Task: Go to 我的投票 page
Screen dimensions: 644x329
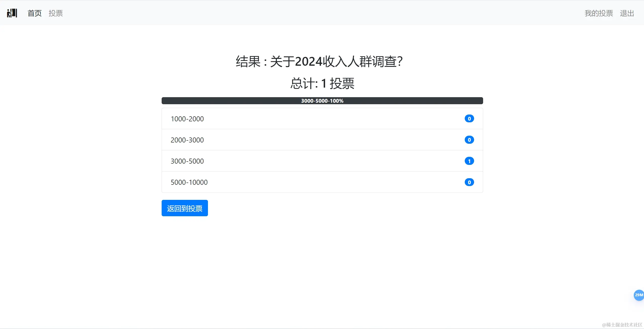Action: (x=598, y=13)
